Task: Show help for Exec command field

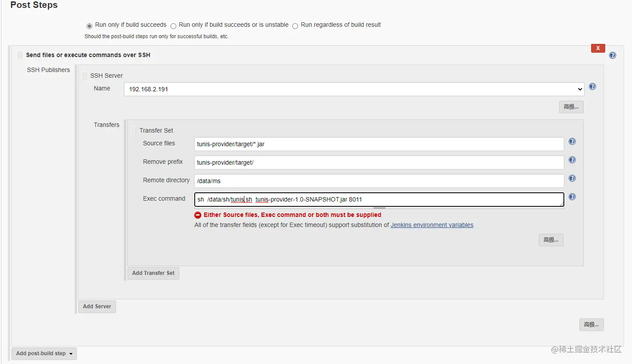Action: (572, 197)
